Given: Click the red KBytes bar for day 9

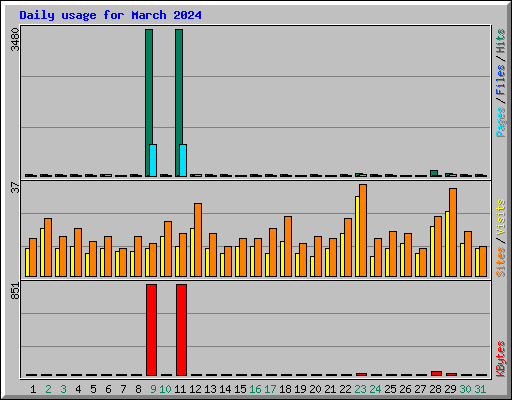Looking at the screenshot, I should [151, 330].
